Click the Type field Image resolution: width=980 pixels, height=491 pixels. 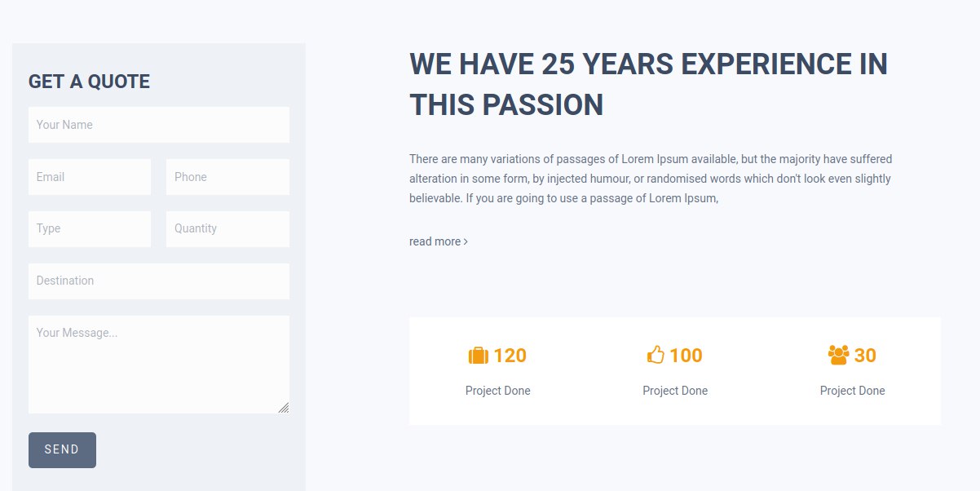coord(90,229)
